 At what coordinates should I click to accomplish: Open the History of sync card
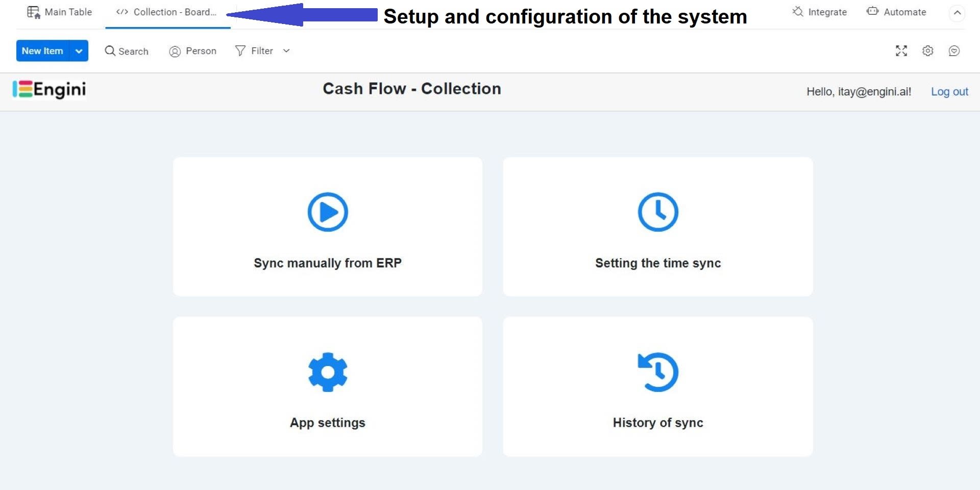click(x=658, y=386)
